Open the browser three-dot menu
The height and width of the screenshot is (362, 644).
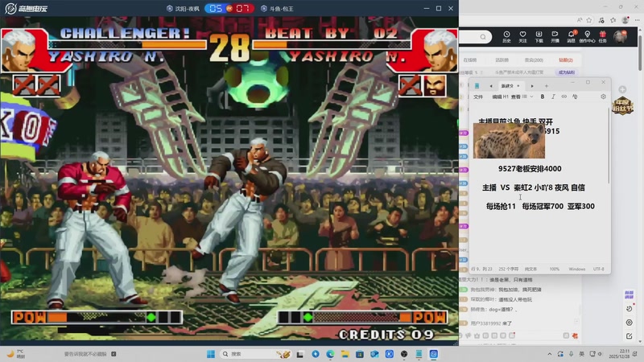637,19
